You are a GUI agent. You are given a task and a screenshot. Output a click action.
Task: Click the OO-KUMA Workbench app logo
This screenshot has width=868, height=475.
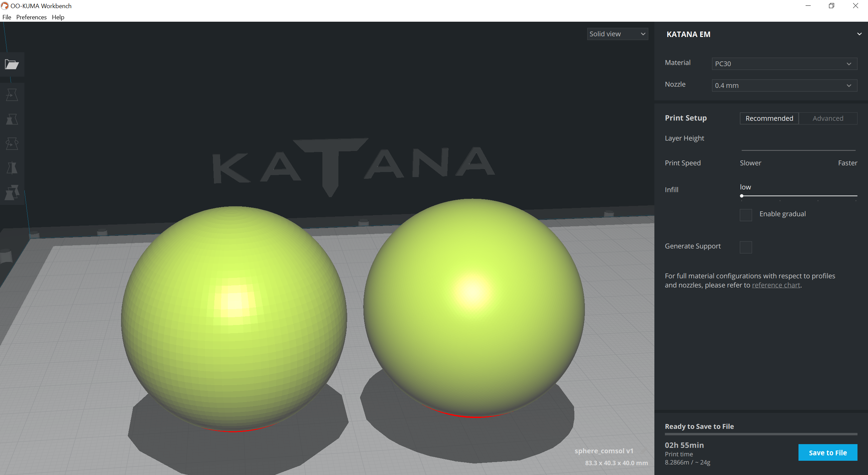(x=5, y=6)
